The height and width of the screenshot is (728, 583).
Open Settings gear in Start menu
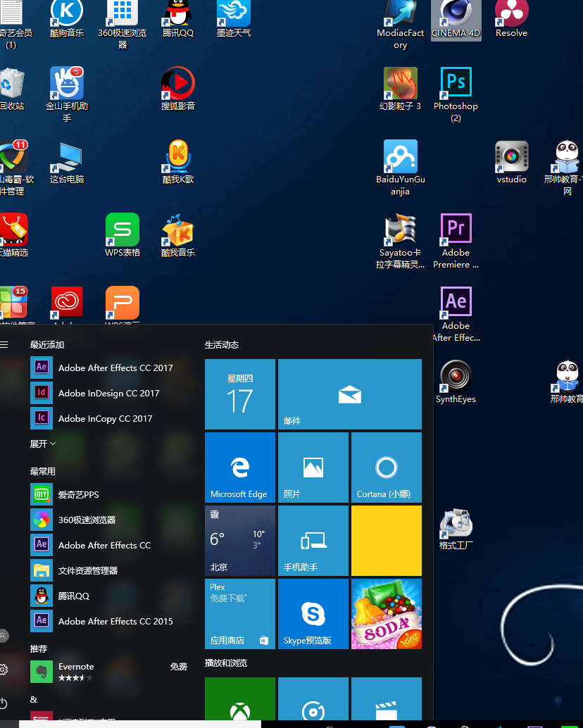tap(4, 669)
